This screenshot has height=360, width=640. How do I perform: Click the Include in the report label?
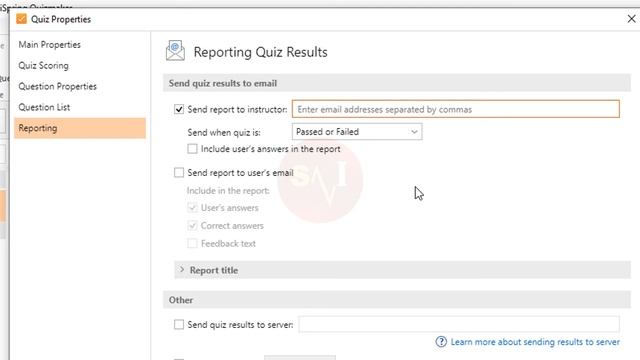coord(228,191)
